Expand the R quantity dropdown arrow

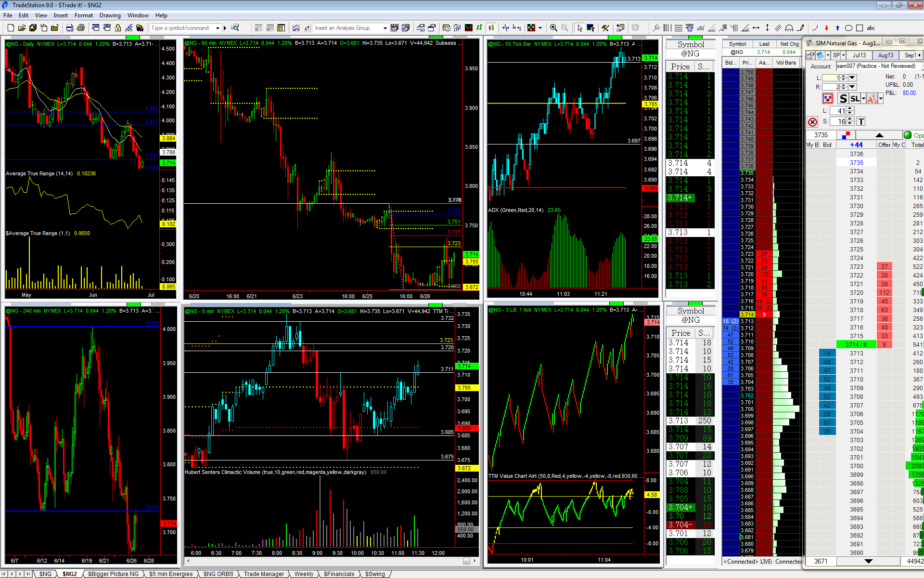tap(852, 87)
